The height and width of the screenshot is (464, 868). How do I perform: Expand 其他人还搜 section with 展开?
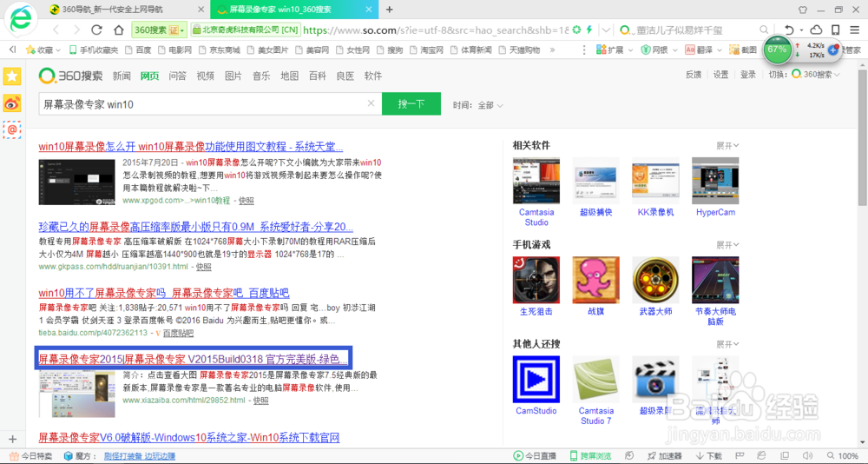[727, 344]
